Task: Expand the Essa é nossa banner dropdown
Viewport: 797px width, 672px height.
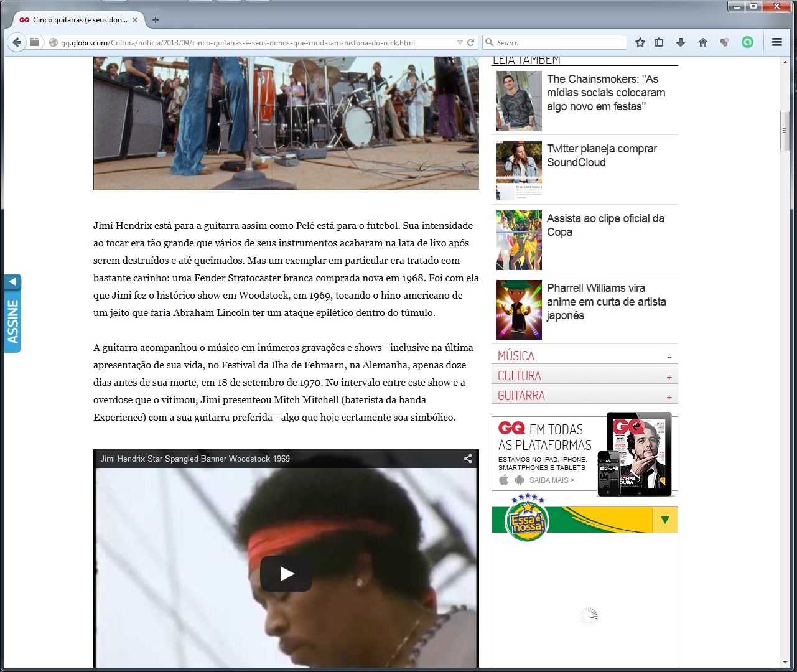Action: 664,520
